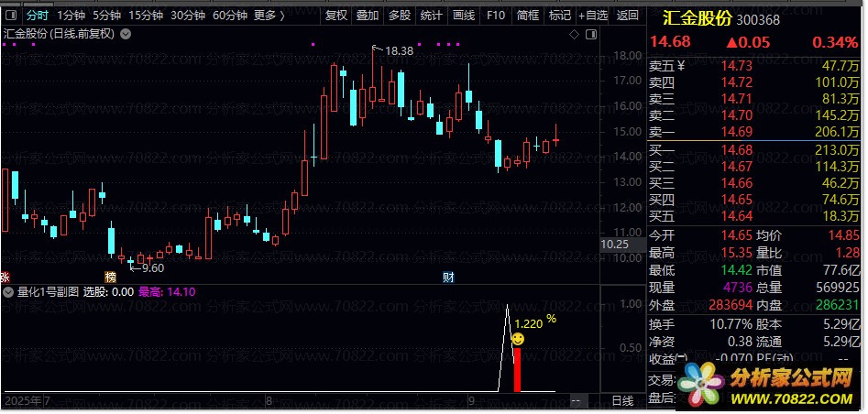
Task: Click 最低 value 14.42
Action: (x=737, y=270)
